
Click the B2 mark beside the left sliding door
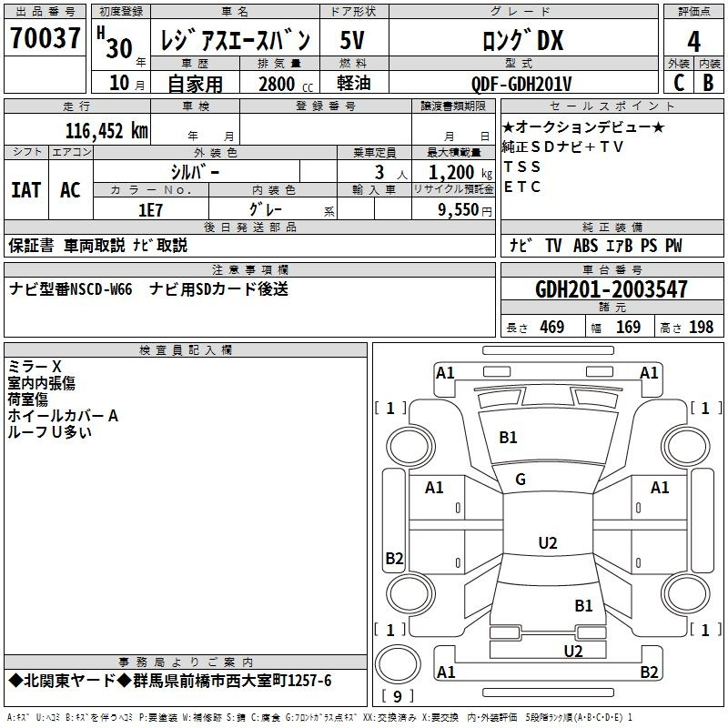394,559
